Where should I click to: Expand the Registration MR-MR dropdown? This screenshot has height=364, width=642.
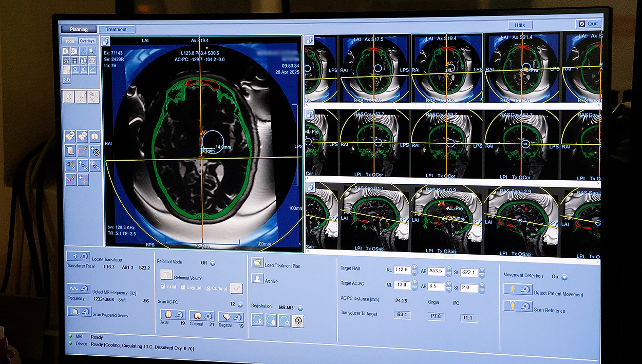[x=300, y=308]
